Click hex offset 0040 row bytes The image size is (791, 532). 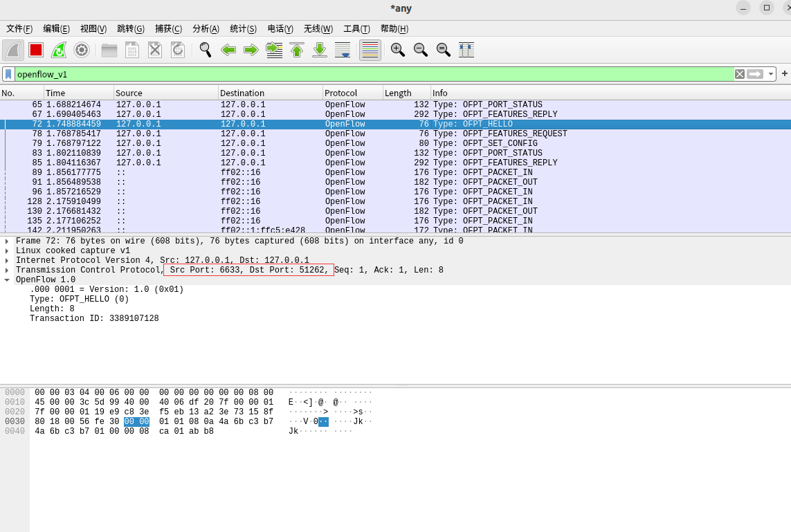click(124, 431)
